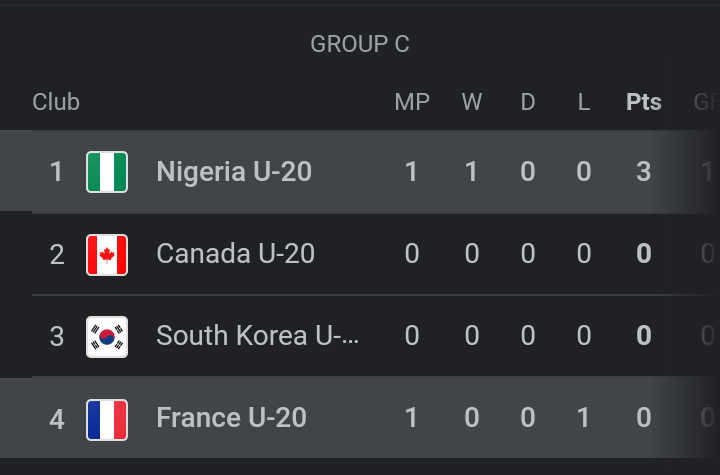
Task: Click the W column header
Action: pos(472,102)
